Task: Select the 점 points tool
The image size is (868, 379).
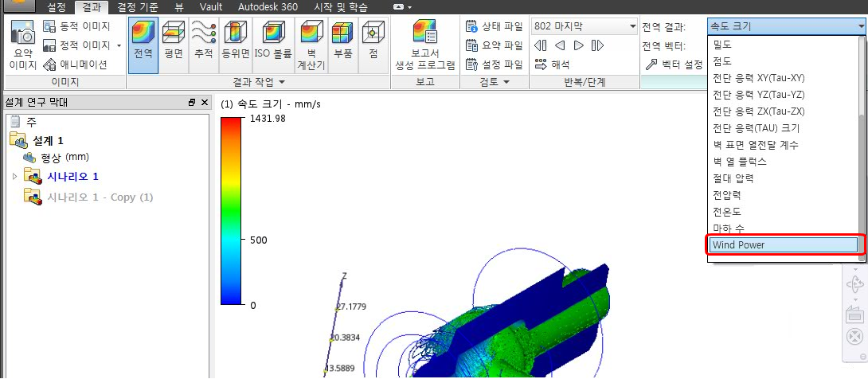Action: point(373,45)
